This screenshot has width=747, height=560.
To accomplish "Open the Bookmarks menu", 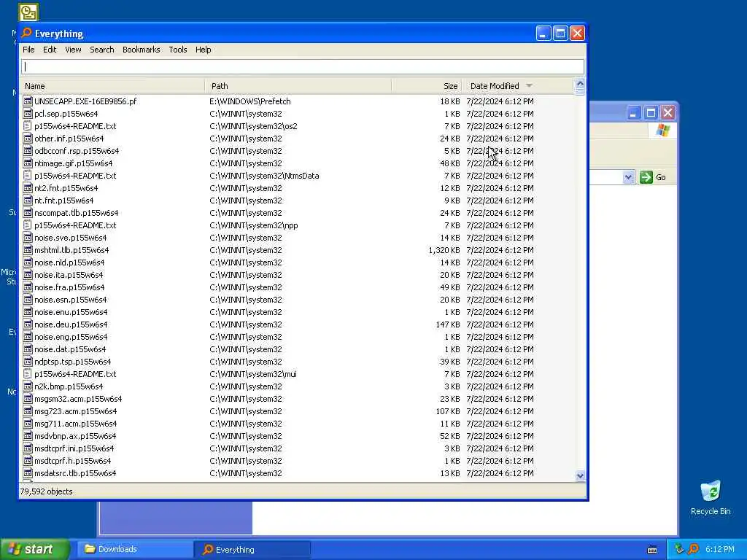I will (x=141, y=50).
